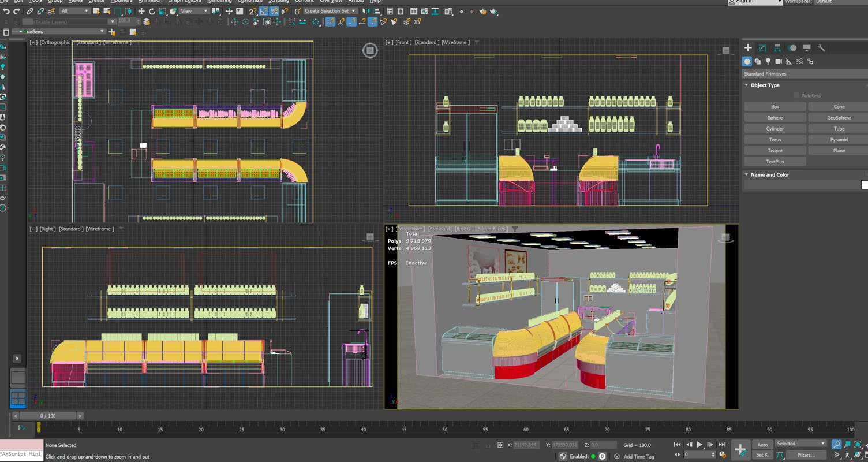Collapse the Object Type rollout
868x462 pixels.
click(765, 85)
